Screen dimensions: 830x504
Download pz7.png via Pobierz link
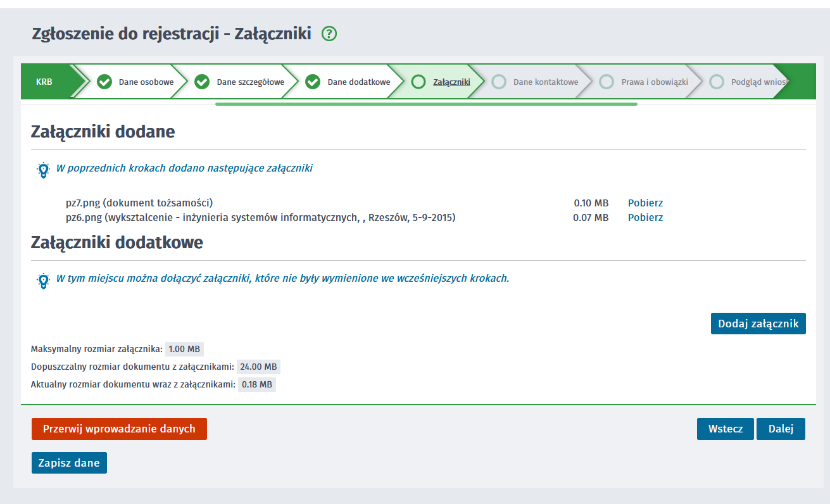[x=645, y=203]
